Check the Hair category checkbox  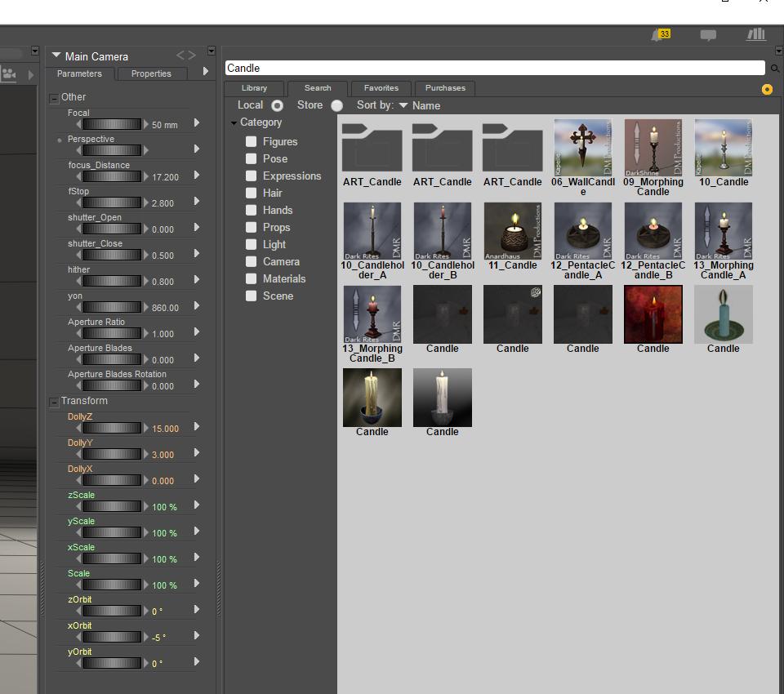click(x=251, y=193)
